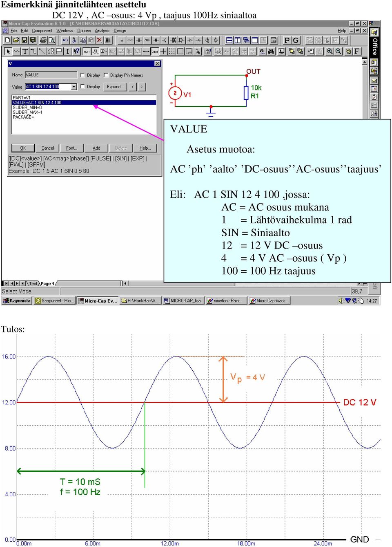
Task: Select the T text mode tool
Action: click(25, 51)
